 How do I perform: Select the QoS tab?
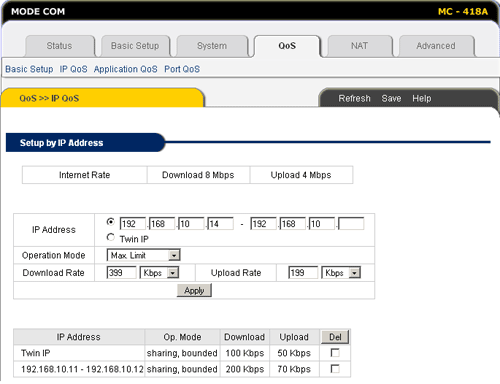pos(287,46)
